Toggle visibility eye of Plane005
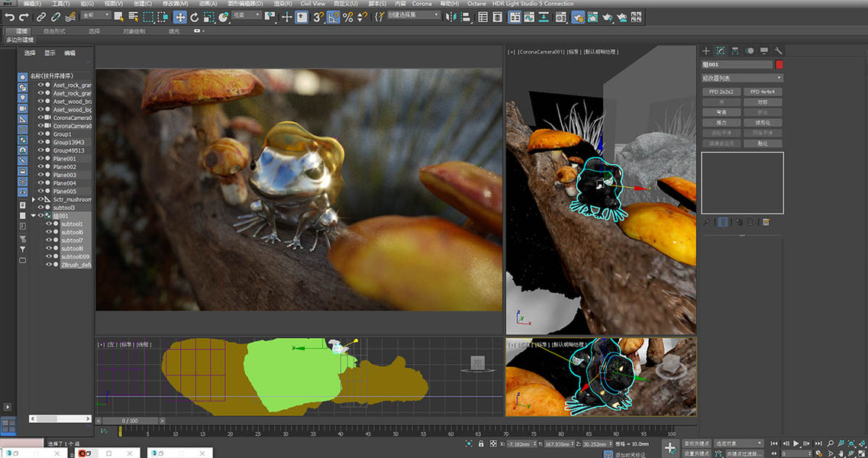This screenshot has height=458, width=868. [40, 191]
